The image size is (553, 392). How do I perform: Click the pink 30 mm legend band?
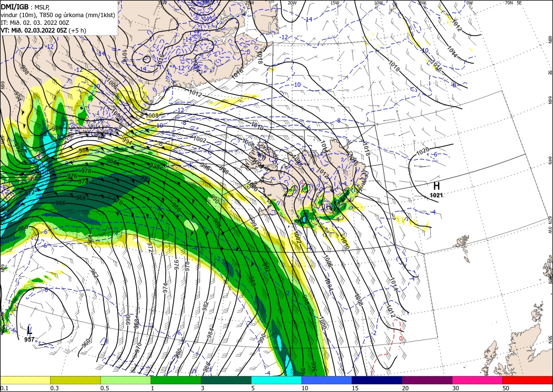(478, 380)
